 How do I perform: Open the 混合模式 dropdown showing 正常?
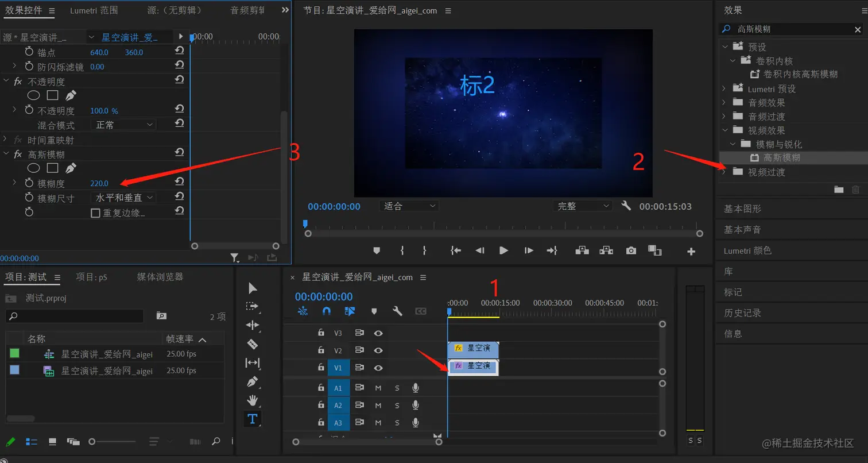click(123, 124)
